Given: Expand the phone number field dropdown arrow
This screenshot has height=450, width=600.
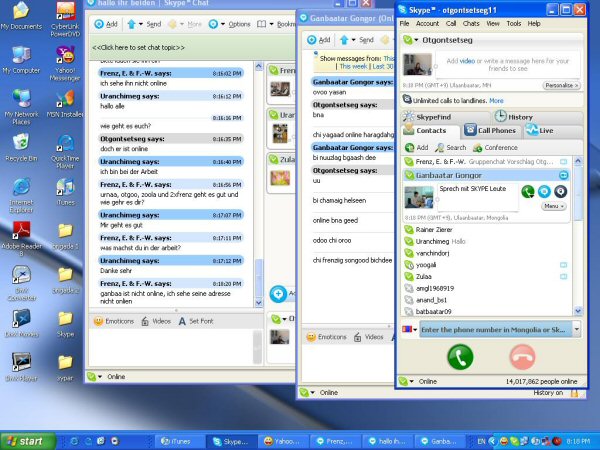Looking at the screenshot, I should pos(576,329).
